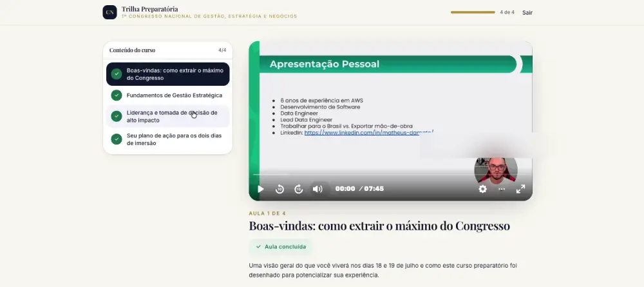Open Liderança e tomada de decisão lesson
The width and height of the screenshot is (644, 287).
click(x=168, y=116)
